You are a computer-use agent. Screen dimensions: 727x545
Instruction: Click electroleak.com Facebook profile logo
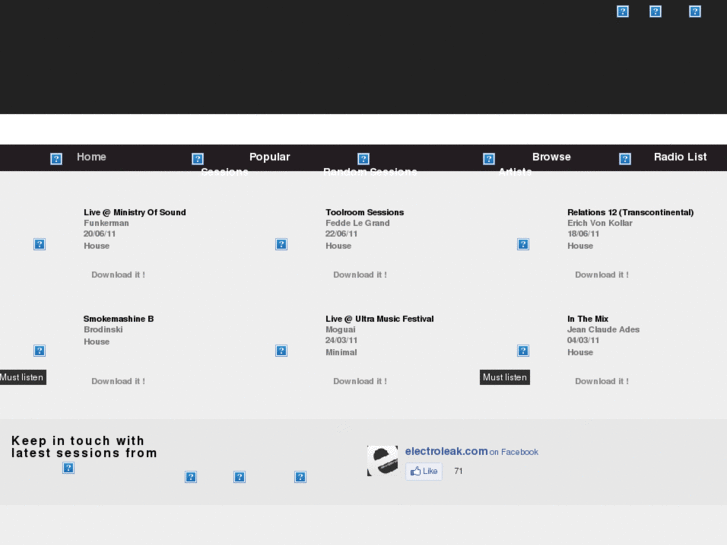tap(383, 461)
